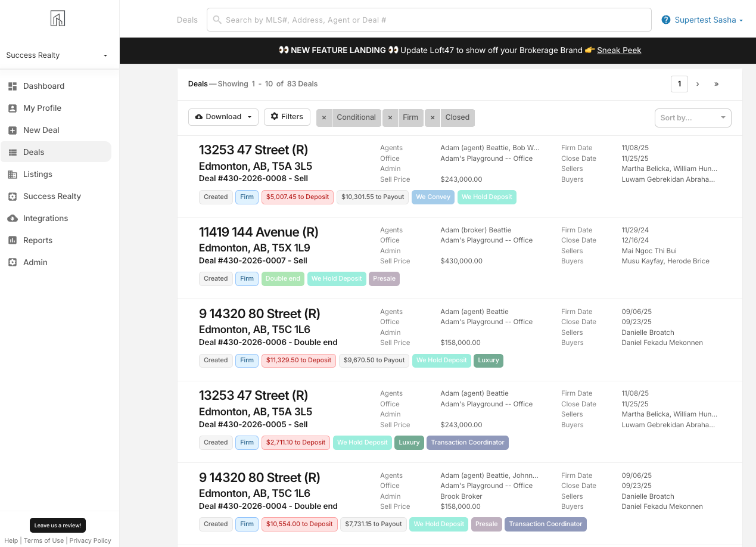Click the New Deal plus icon

(x=13, y=130)
